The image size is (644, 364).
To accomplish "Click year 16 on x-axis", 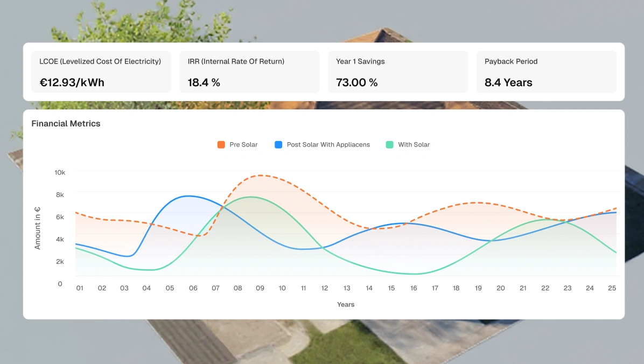I will tap(413, 288).
